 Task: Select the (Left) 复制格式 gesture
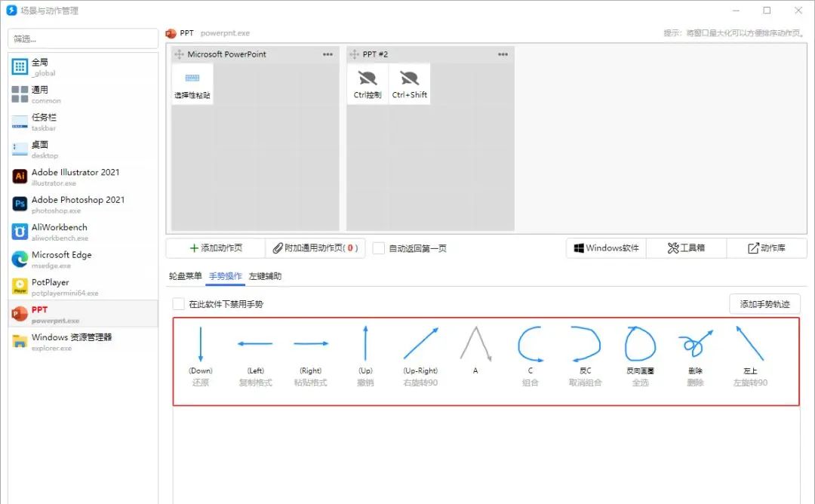click(255, 356)
